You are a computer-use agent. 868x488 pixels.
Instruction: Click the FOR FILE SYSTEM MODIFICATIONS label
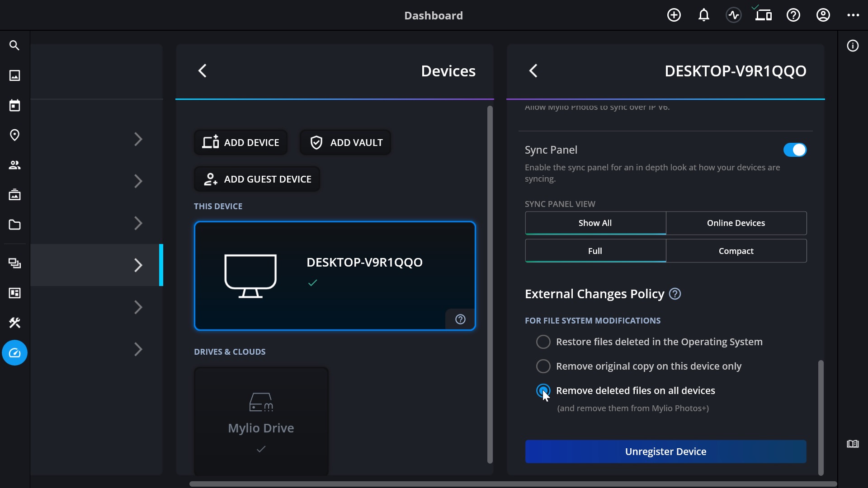tap(593, 321)
